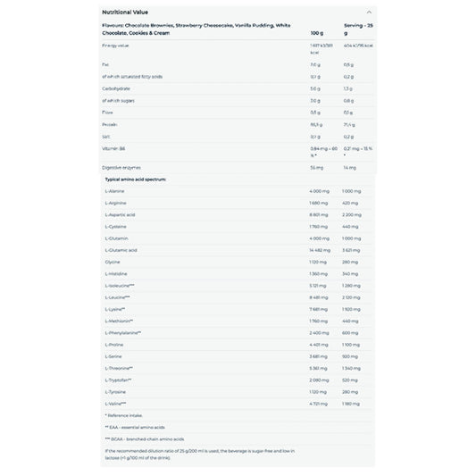Click the 100 g column header
This screenshot has width=476, height=476.
point(317,33)
